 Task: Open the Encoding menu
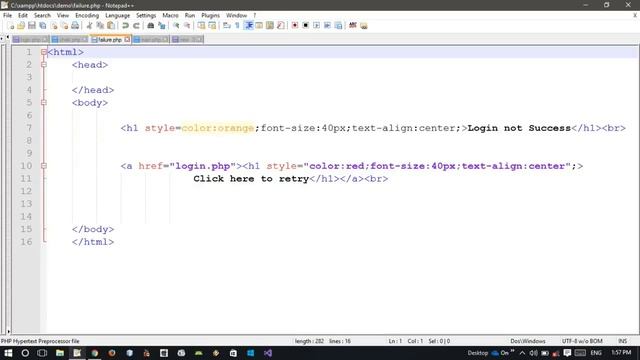[x=87, y=16]
